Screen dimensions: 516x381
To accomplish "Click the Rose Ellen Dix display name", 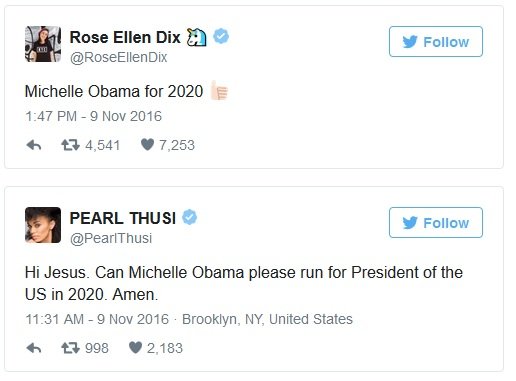I will [125, 37].
